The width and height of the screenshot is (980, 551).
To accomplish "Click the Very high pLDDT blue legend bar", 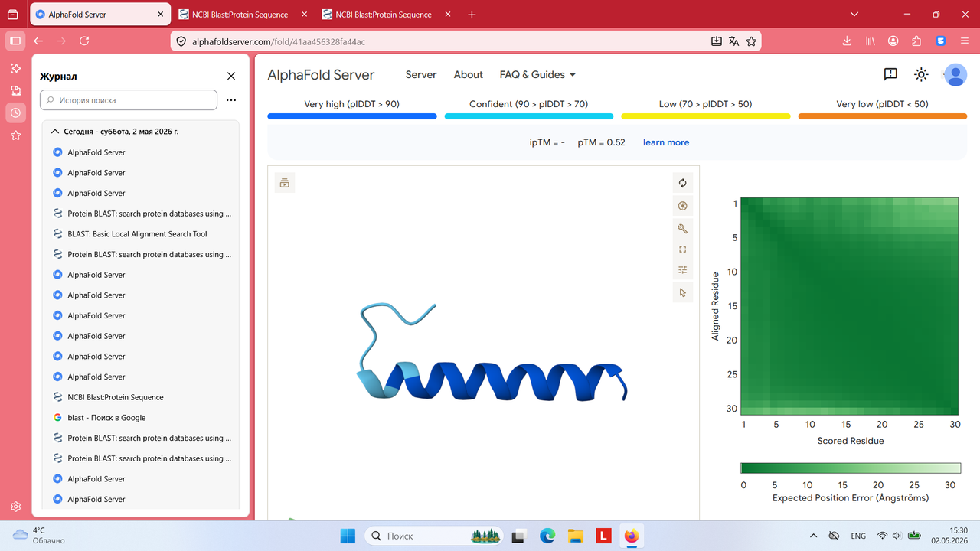I will point(352,116).
